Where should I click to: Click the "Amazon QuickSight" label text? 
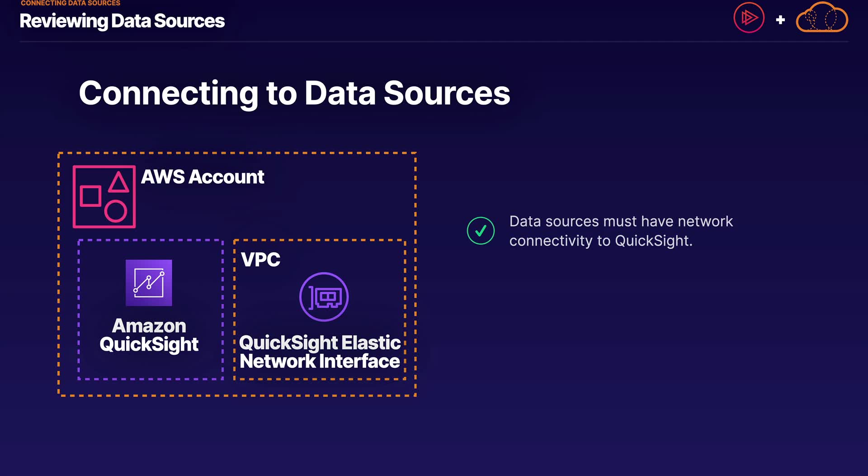pyautogui.click(x=149, y=335)
